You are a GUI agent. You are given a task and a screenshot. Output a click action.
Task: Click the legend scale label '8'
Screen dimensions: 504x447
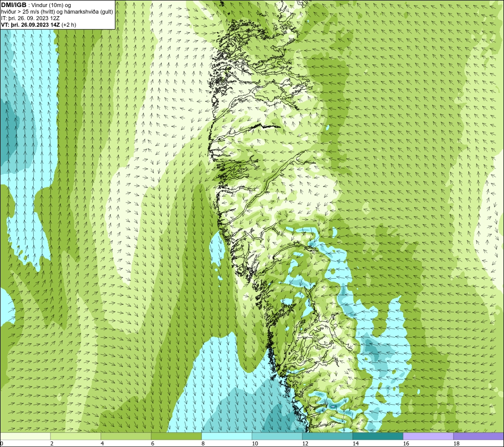203,444
